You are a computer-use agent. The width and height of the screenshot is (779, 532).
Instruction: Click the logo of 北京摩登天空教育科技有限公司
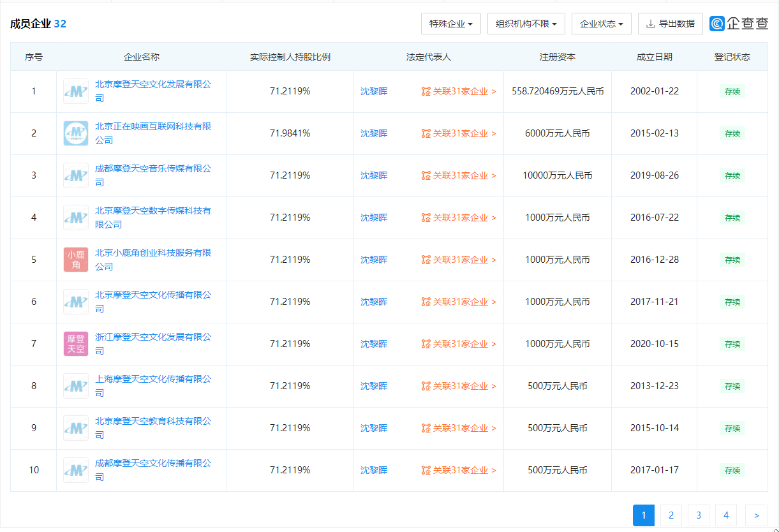coord(76,428)
